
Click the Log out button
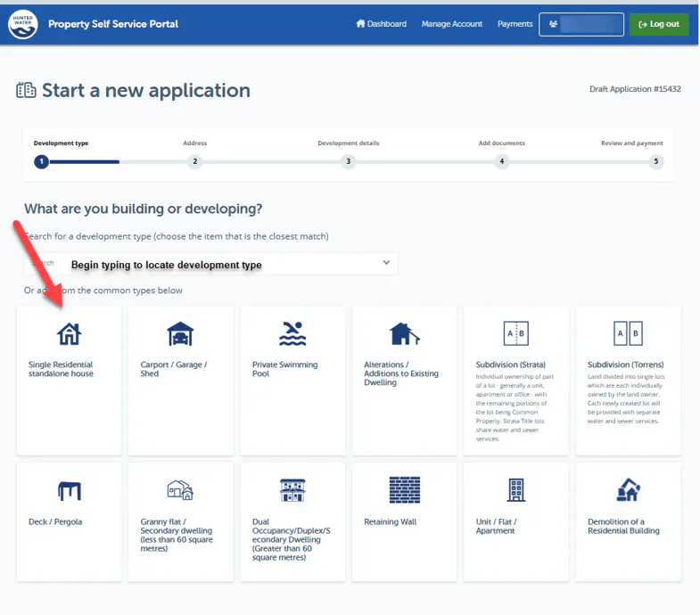point(658,25)
